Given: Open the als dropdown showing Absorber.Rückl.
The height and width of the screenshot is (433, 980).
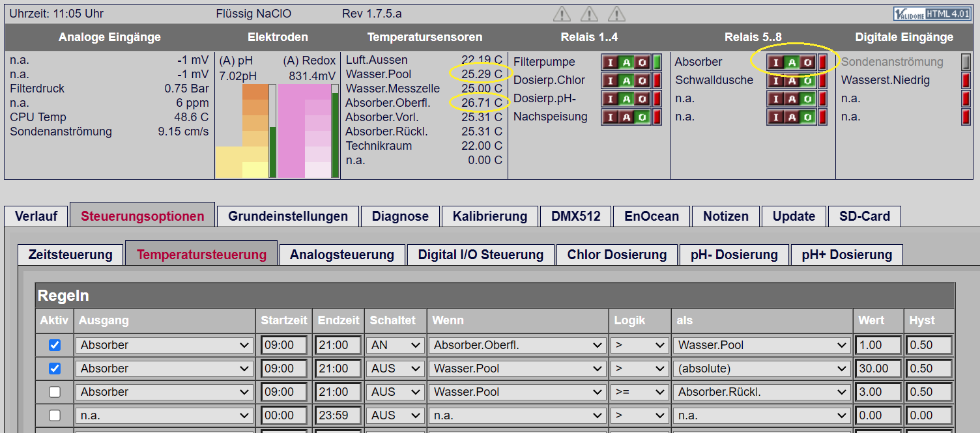Looking at the screenshot, I should tap(762, 392).
